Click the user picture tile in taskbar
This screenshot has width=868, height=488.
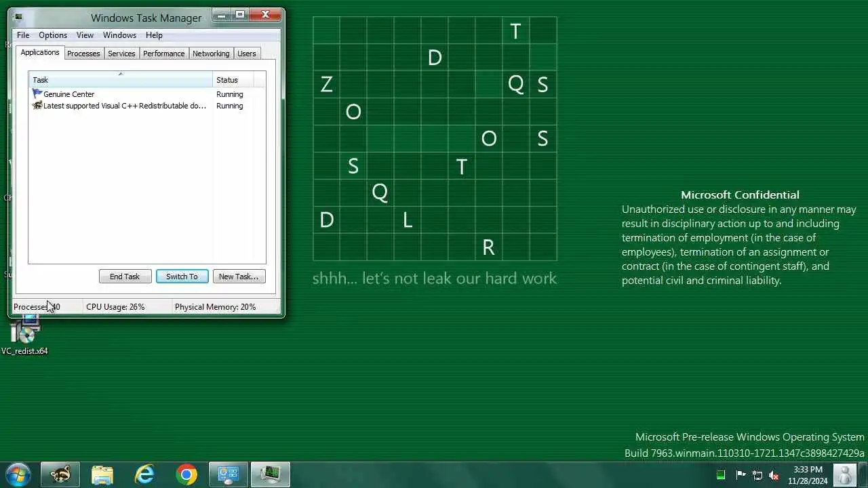tap(845, 475)
